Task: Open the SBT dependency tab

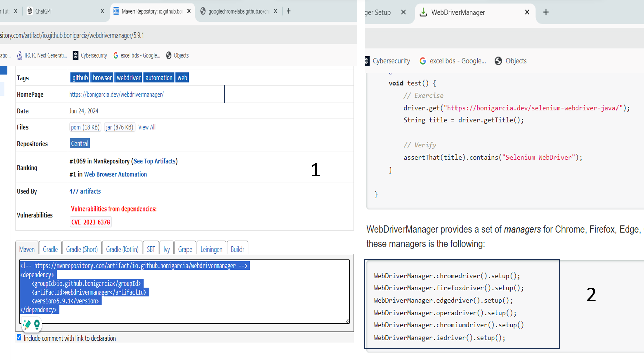Action: point(151,249)
